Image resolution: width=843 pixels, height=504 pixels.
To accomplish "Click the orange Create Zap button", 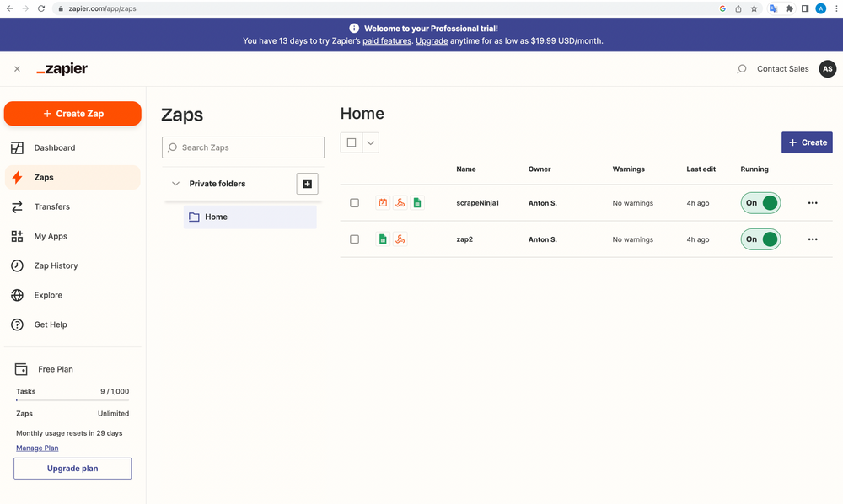I will click(72, 114).
